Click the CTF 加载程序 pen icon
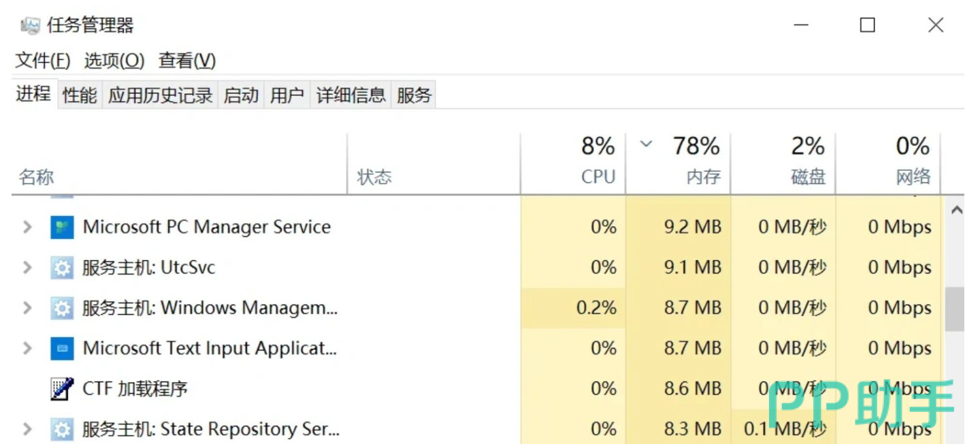Viewport: 980px width, 444px height. pos(62,389)
